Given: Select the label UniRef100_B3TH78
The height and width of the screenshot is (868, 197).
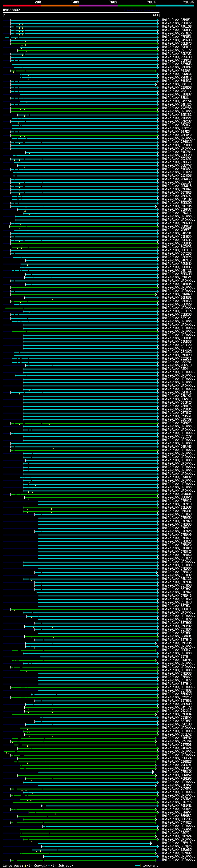Looking at the screenshot, I should click(x=176, y=558).
